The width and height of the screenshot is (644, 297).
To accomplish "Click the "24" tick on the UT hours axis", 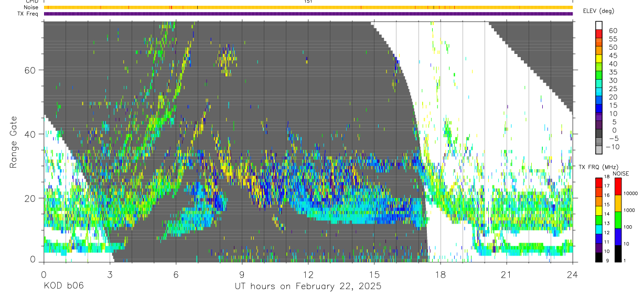I will (573, 274).
